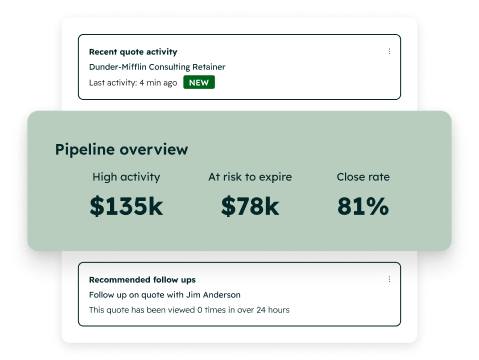479x360 pixels.
Task: Click the green NEW badge
Action: pyautogui.click(x=199, y=82)
